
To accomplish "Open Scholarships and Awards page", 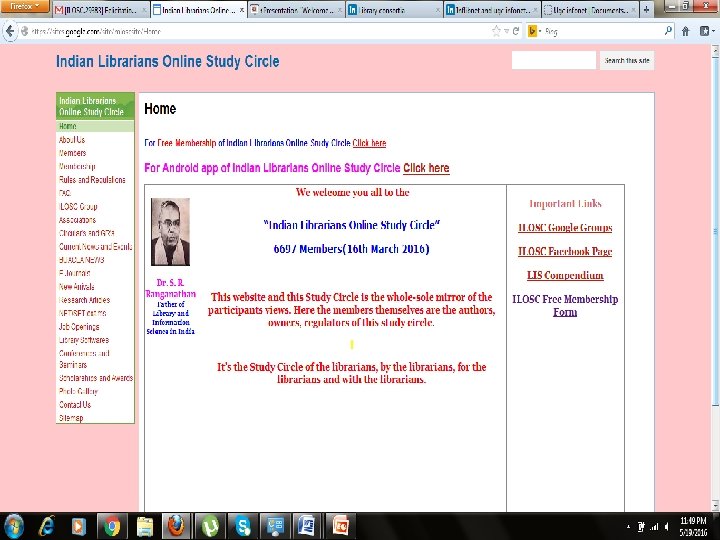I will click(x=96, y=378).
